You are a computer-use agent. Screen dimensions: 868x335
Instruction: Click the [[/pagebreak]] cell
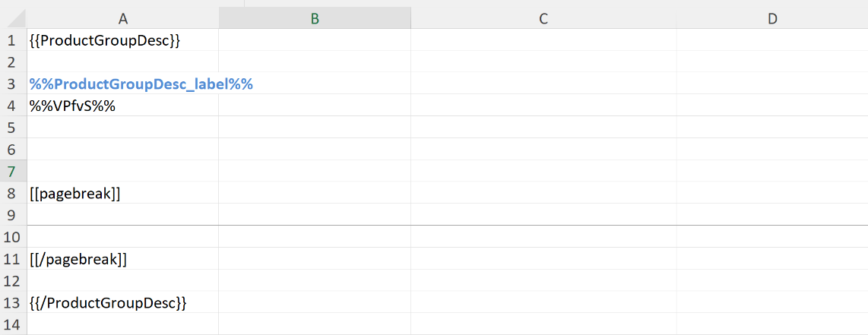(x=78, y=259)
